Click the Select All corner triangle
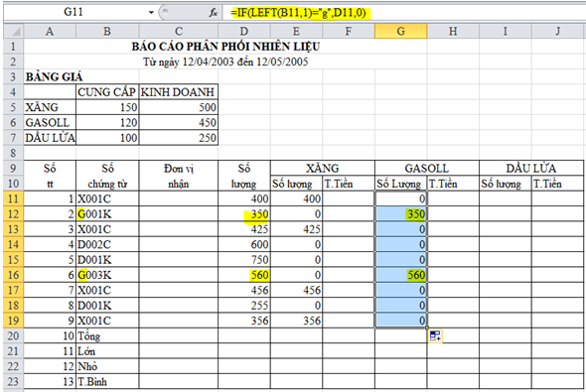 (14, 31)
